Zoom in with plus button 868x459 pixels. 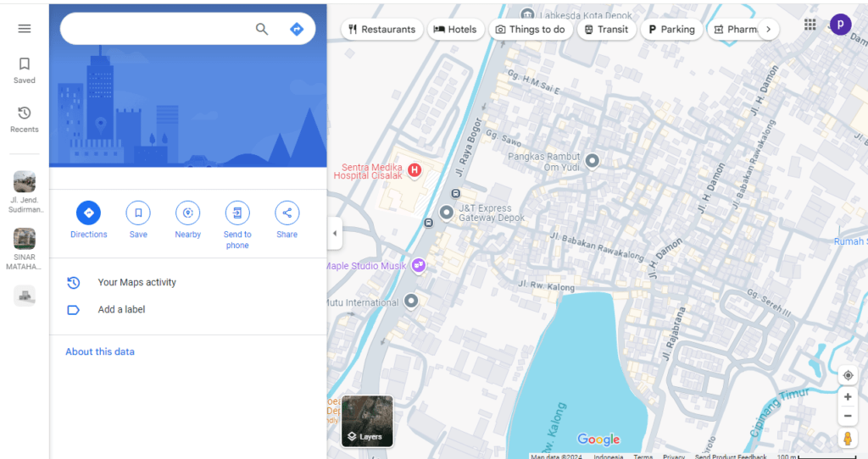848,396
